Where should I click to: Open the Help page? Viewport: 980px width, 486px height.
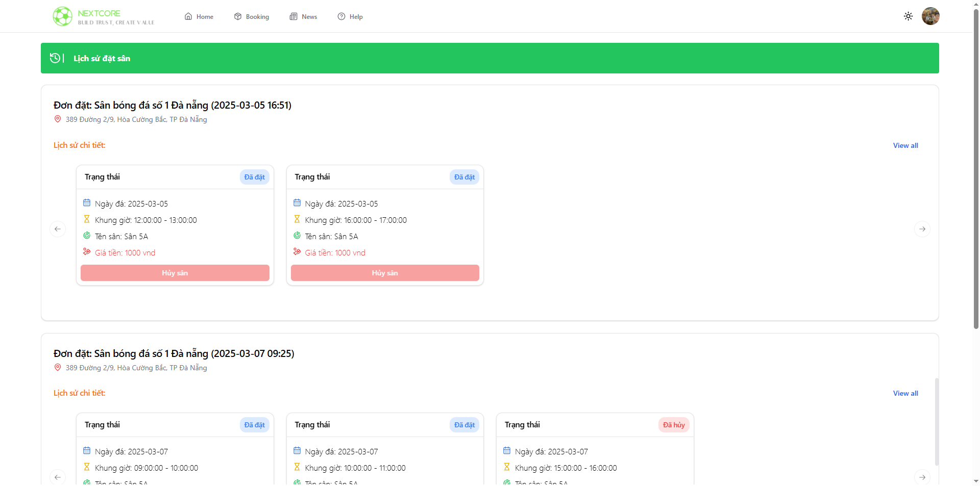[350, 17]
